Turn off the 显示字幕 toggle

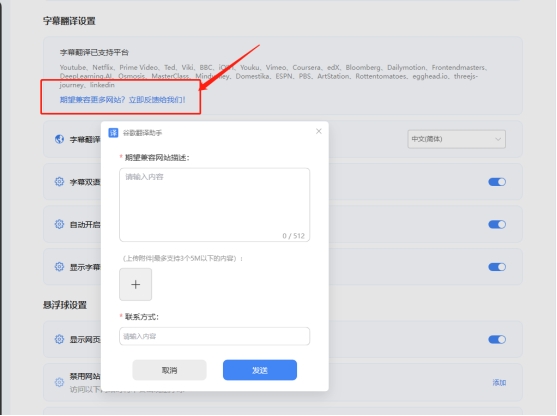point(497,267)
